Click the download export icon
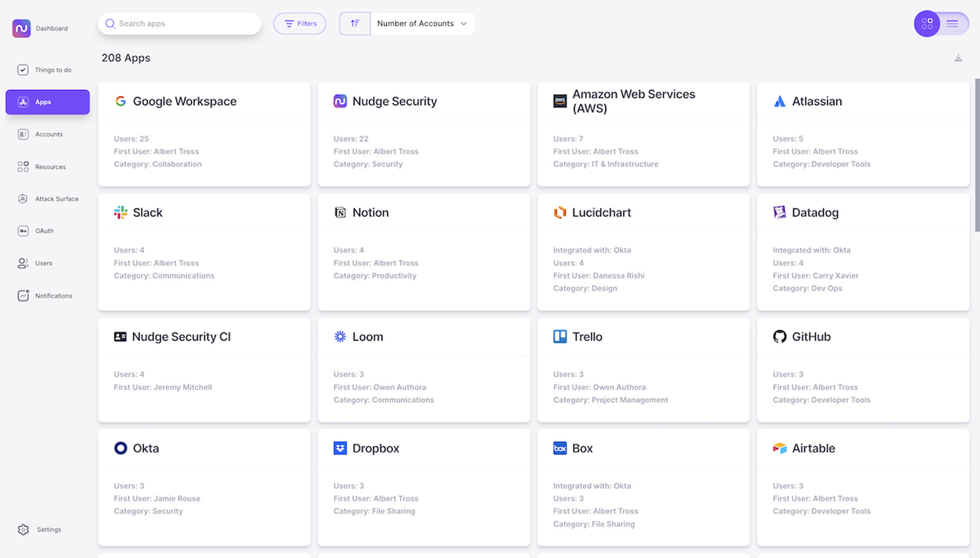The height and width of the screenshot is (558, 980). (x=958, y=58)
